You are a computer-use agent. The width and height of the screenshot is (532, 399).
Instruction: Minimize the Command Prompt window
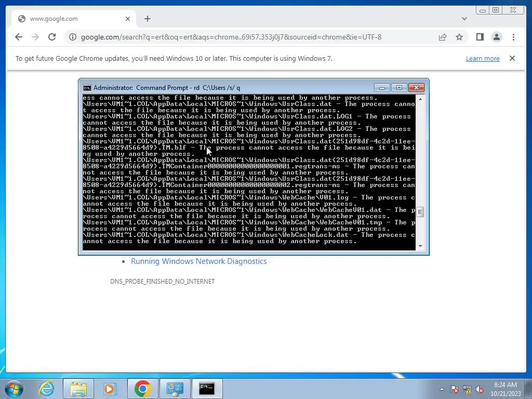382,88
